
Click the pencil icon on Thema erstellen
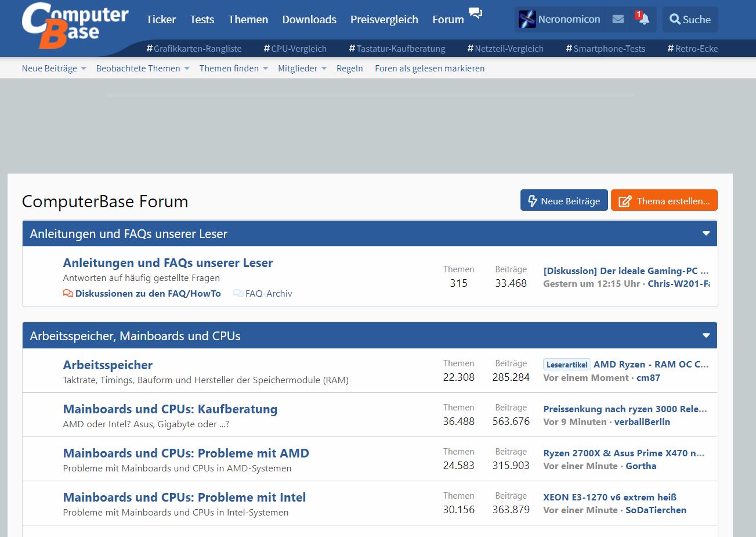pyautogui.click(x=625, y=201)
